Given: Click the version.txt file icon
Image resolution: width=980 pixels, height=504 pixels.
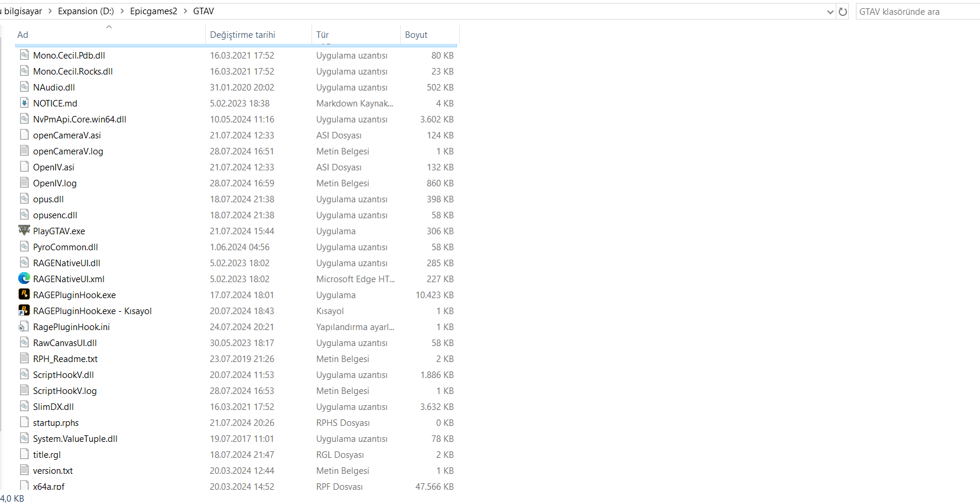Looking at the screenshot, I should point(24,470).
